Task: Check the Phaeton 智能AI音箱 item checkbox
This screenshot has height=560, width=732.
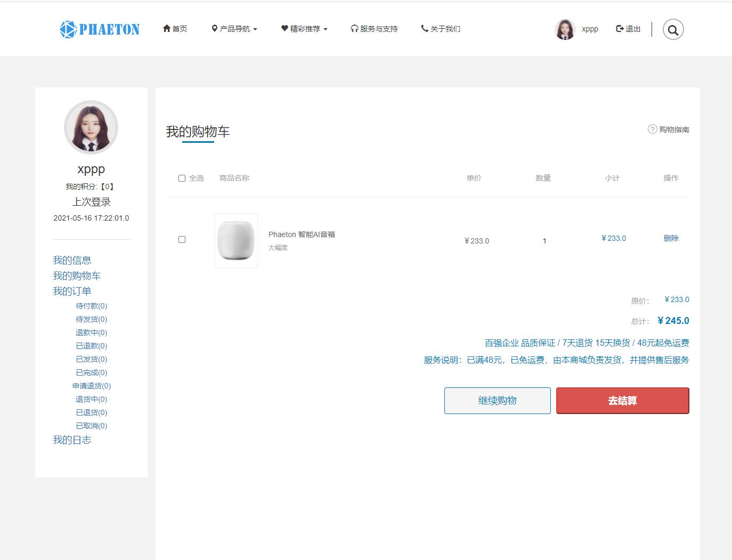Action: [182, 240]
